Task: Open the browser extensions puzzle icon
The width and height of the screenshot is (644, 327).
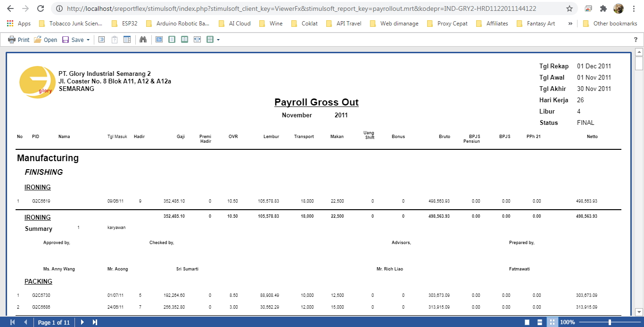Action: pos(603,8)
